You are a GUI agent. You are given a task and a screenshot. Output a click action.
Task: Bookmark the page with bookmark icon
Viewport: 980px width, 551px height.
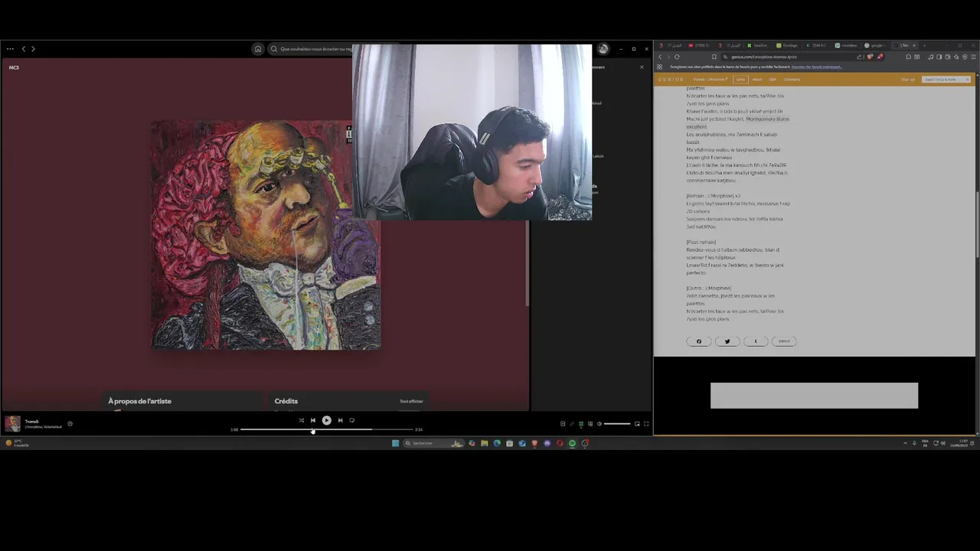pos(714,57)
